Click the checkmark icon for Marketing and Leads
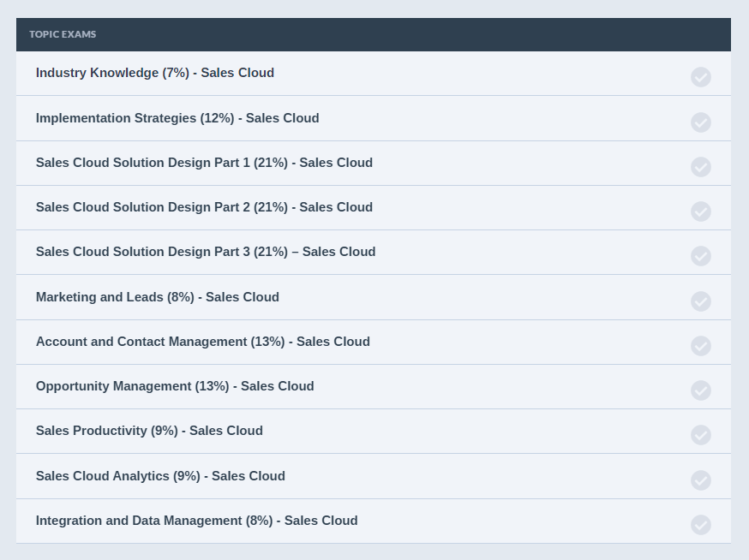 click(x=701, y=301)
